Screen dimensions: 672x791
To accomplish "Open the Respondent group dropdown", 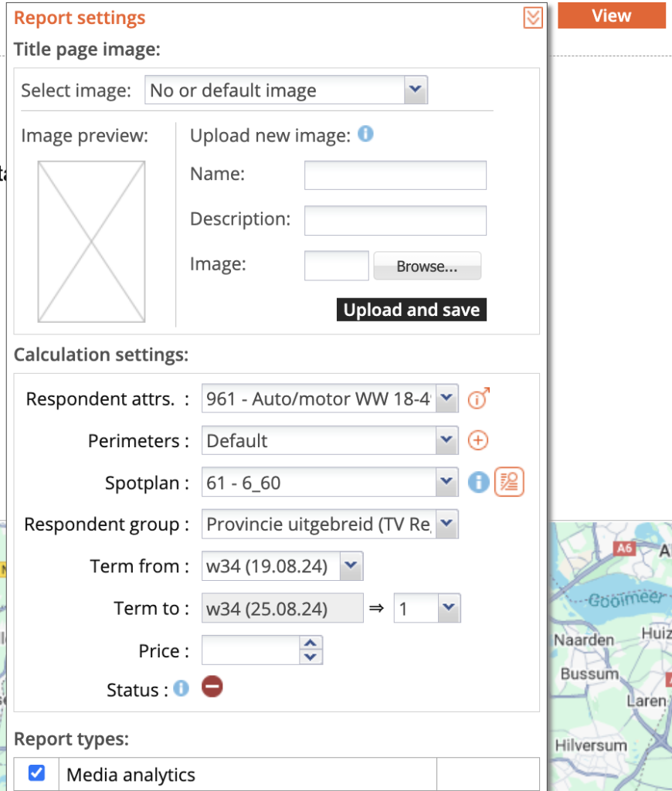I will pyautogui.click(x=330, y=525).
